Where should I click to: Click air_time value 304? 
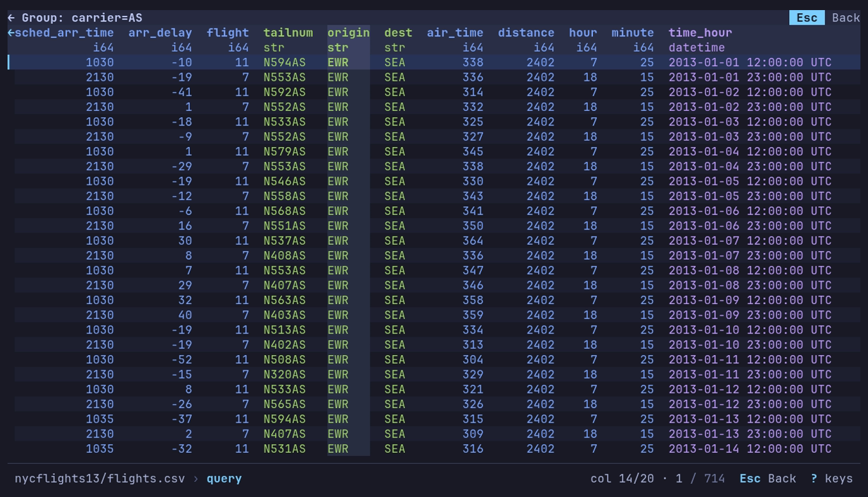click(472, 360)
